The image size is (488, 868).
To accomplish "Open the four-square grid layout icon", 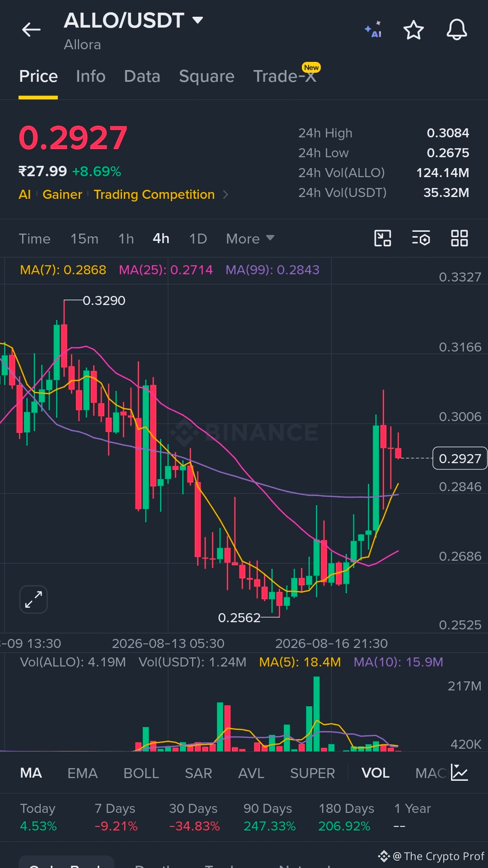I will (460, 238).
